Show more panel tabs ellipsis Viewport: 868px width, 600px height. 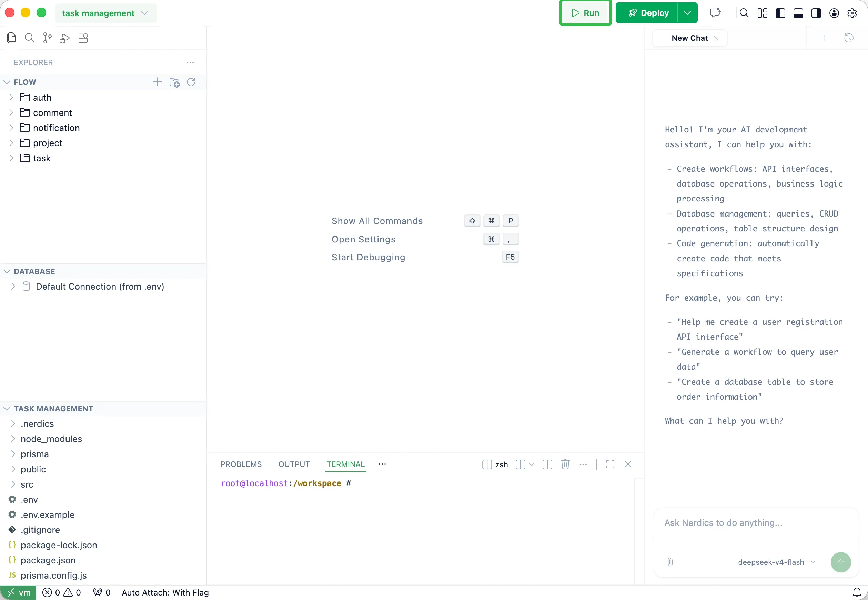pyautogui.click(x=382, y=465)
